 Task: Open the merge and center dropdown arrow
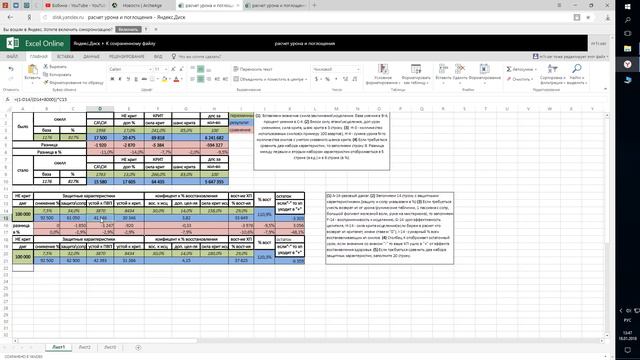click(306, 79)
